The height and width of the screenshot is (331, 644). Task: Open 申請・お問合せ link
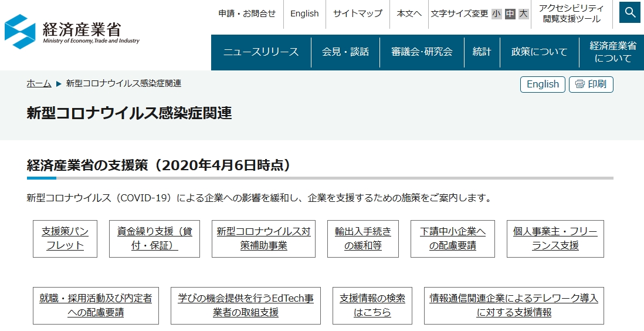[247, 13]
